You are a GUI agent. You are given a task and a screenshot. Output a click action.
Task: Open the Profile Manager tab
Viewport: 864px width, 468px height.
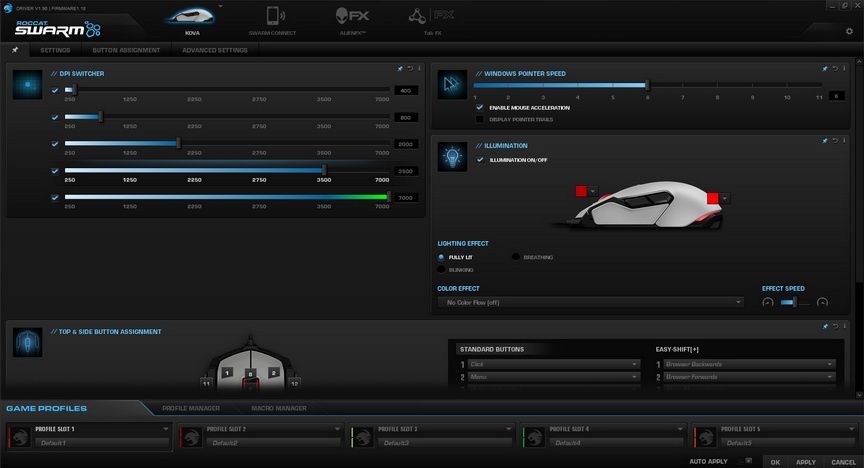(191, 408)
